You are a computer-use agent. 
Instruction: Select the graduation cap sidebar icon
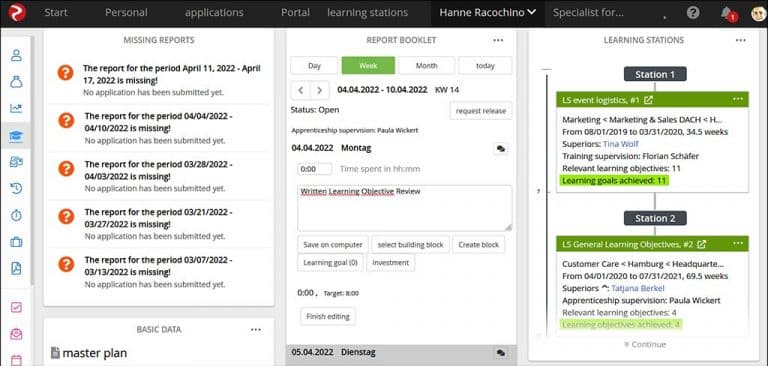tap(16, 135)
